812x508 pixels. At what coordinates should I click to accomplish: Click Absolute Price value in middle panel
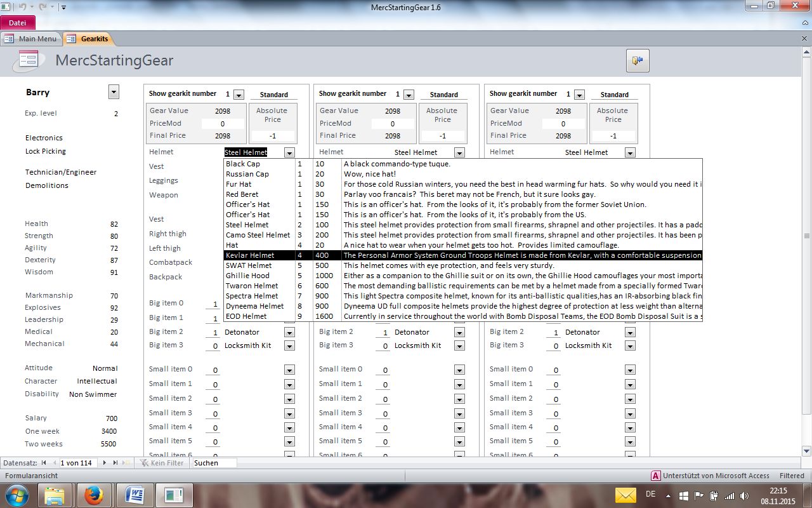tap(443, 136)
